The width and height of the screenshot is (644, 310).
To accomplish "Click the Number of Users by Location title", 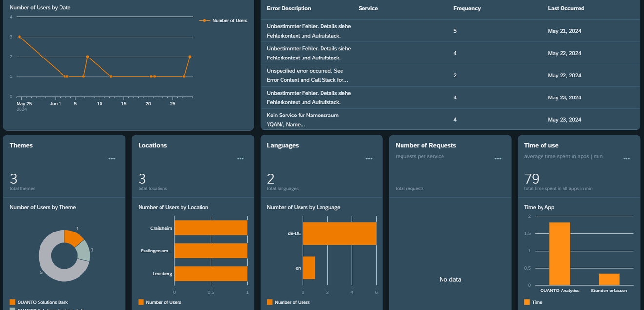I will (173, 207).
